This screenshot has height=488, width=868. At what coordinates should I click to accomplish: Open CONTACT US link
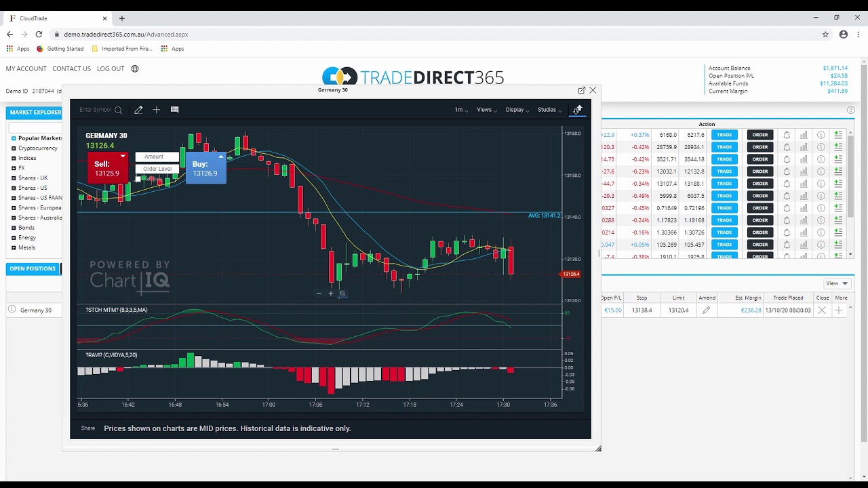click(x=71, y=68)
